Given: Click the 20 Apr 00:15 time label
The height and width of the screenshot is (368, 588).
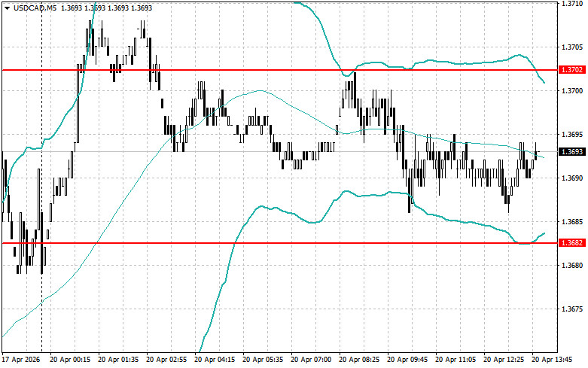Looking at the screenshot, I should tap(70, 360).
